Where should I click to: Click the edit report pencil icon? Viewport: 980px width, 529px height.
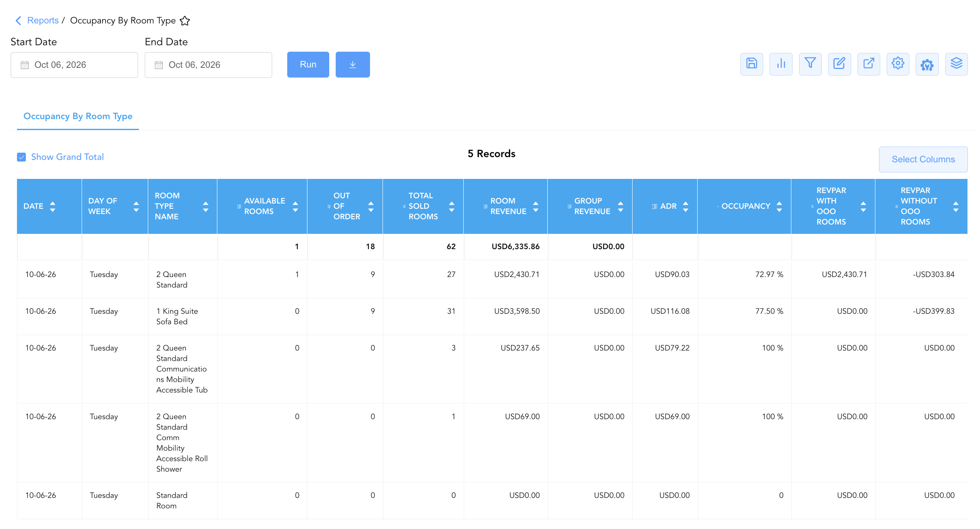839,64
